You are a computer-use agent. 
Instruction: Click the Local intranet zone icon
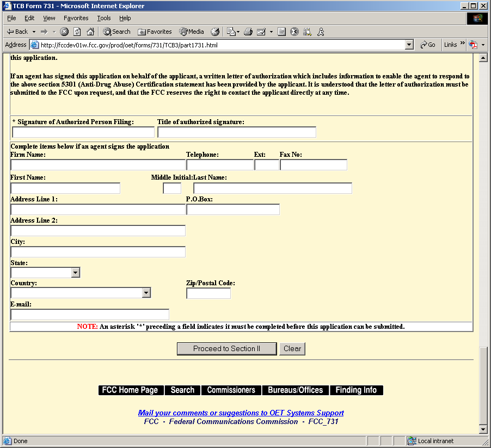pos(412,441)
